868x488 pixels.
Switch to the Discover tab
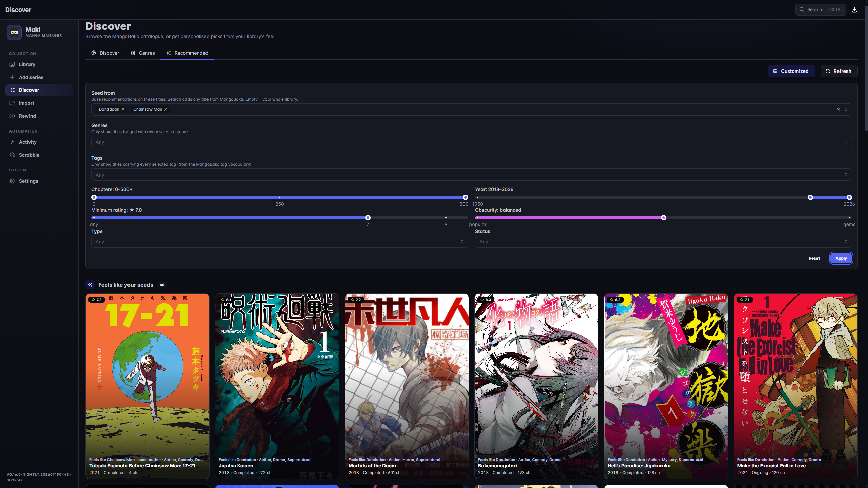pos(105,53)
